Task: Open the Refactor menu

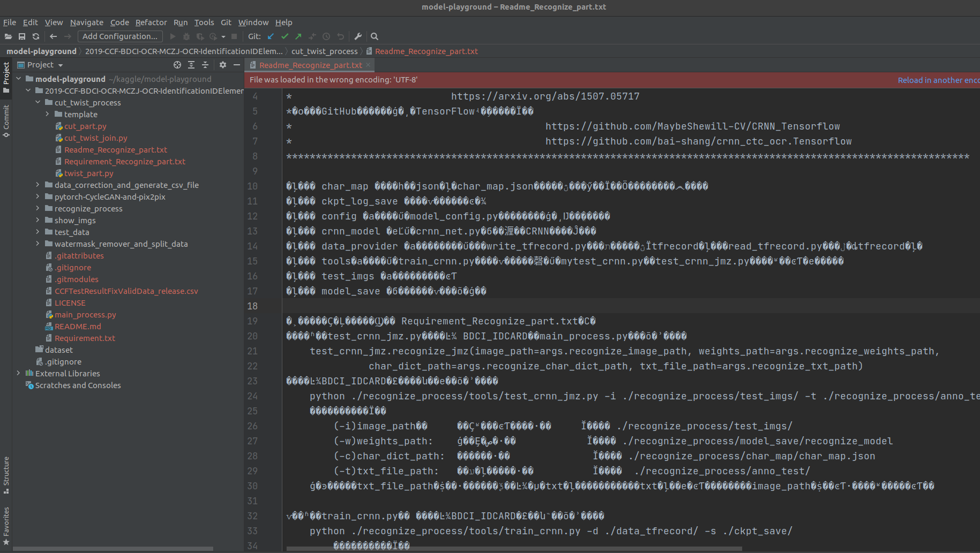Action: click(x=151, y=22)
